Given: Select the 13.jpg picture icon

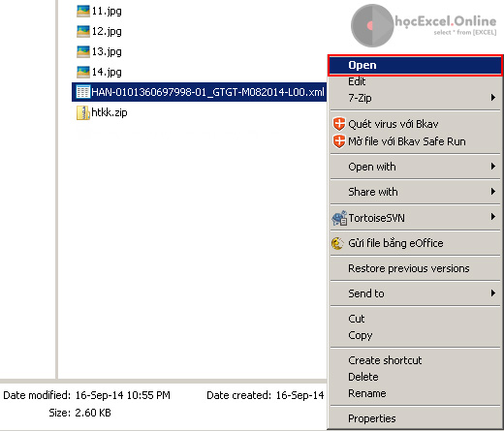Looking at the screenshot, I should (83, 51).
